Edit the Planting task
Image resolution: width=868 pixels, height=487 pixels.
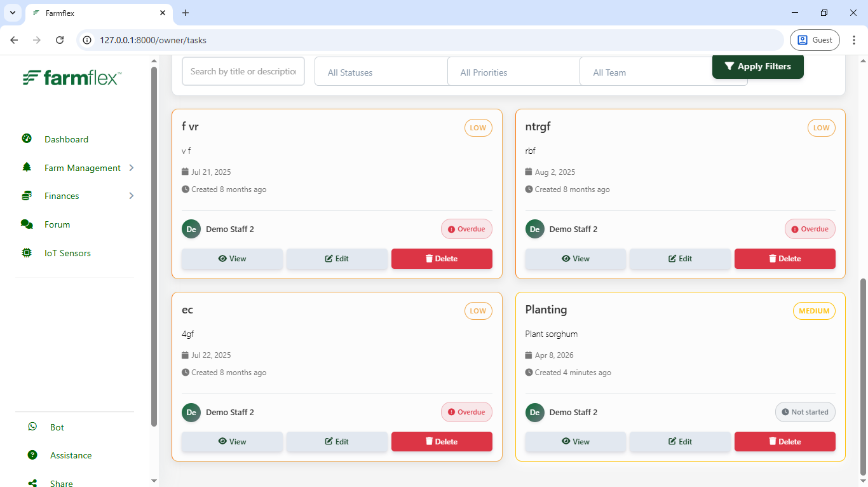pyautogui.click(x=680, y=442)
